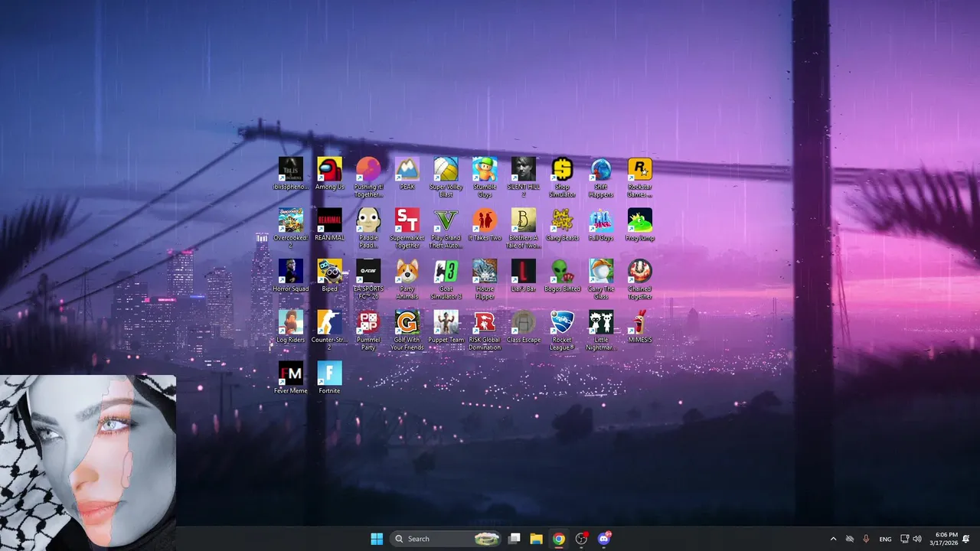
Task: Select the Stumble Guys shortcut
Action: (x=485, y=178)
